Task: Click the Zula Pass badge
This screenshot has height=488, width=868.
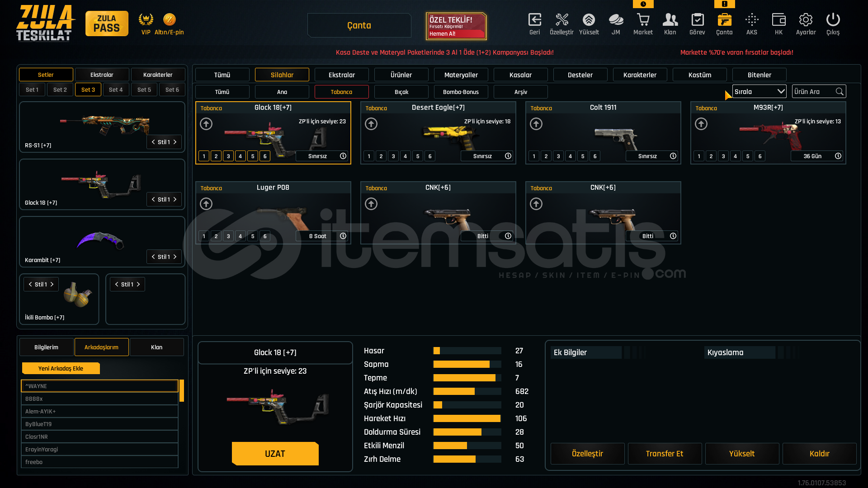Action: (107, 23)
